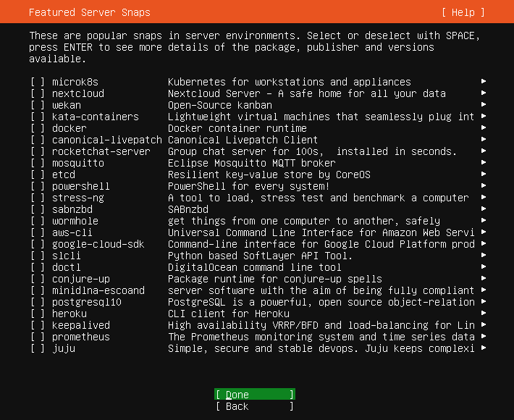
Task: Select "DigitalOcean command line tool" text
Action: 255,267
